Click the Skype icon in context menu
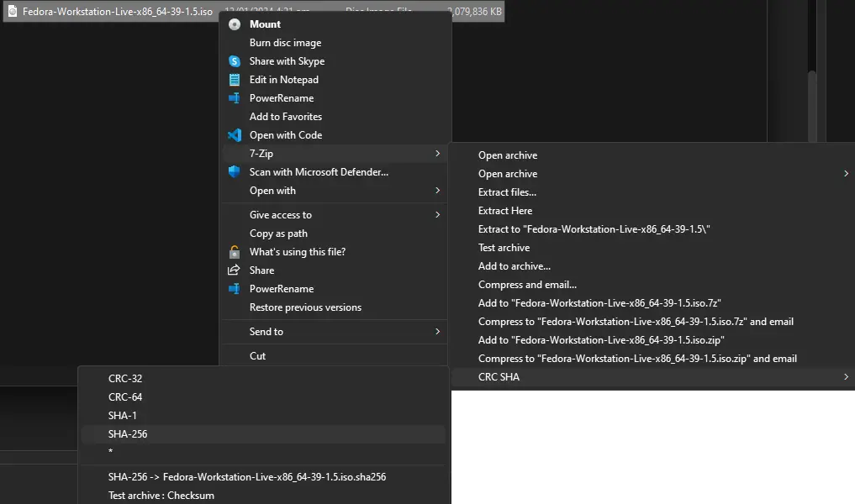The width and height of the screenshot is (855, 504). coord(235,61)
